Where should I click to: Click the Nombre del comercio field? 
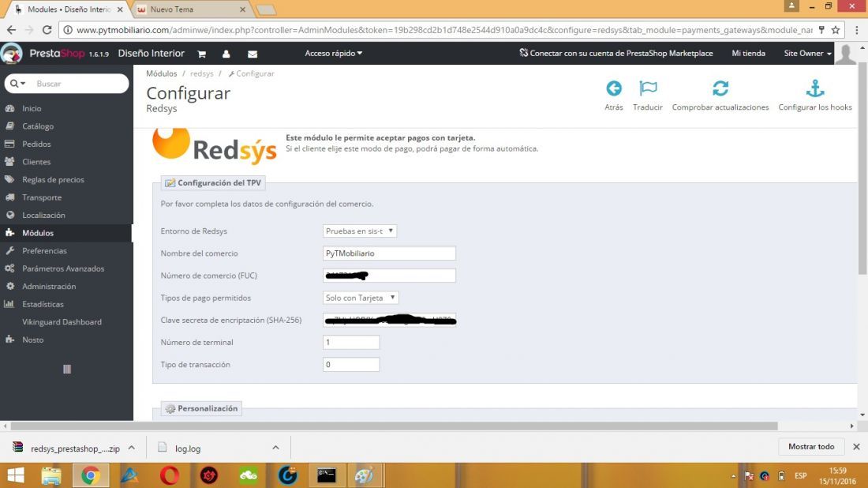pos(389,253)
